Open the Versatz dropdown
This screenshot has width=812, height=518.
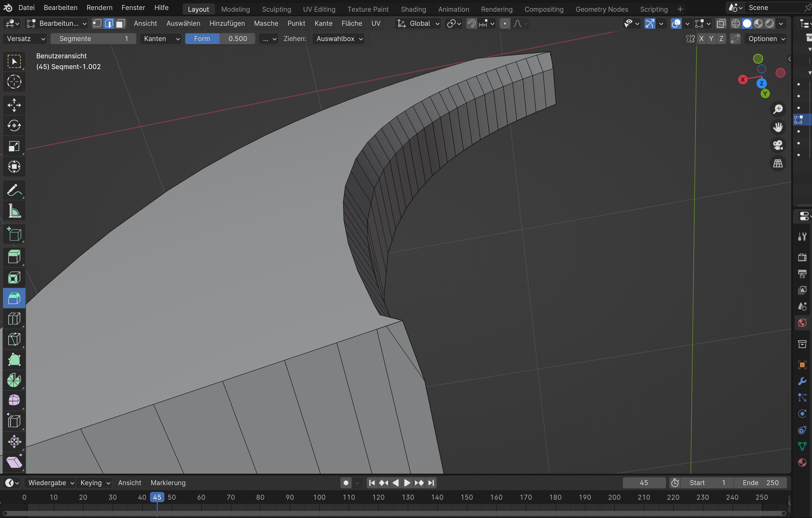[26, 39]
